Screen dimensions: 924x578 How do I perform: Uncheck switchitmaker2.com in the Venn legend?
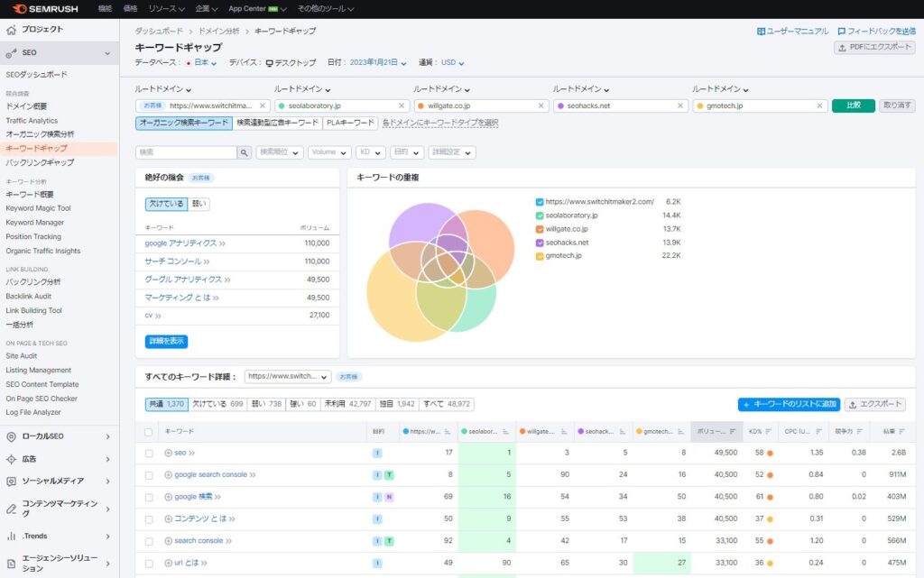click(540, 202)
